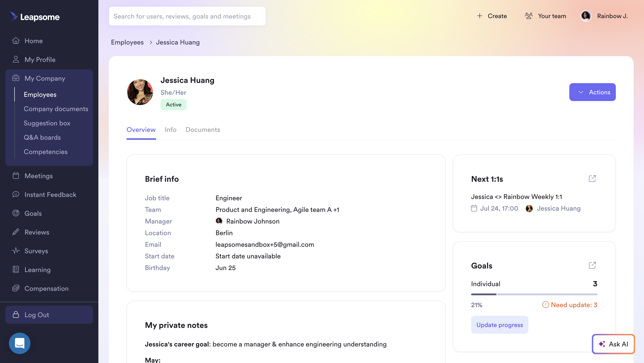The image size is (644, 363).
Task: Click the Update progress button
Action: (x=500, y=325)
